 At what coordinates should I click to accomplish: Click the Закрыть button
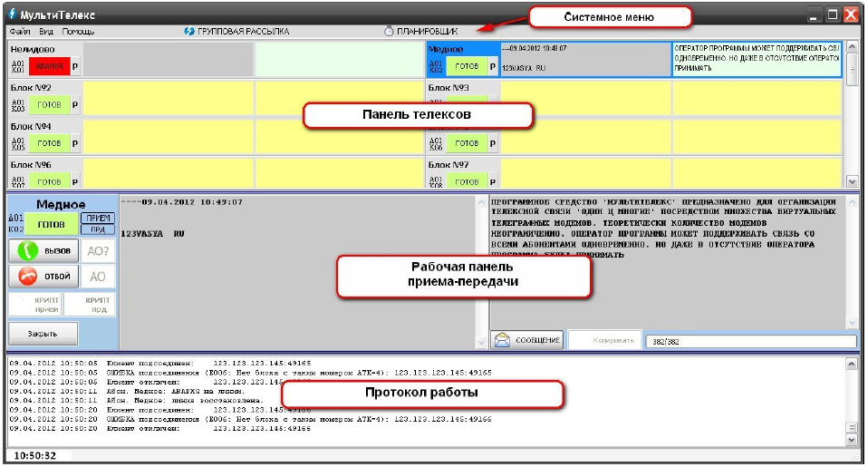[43, 334]
